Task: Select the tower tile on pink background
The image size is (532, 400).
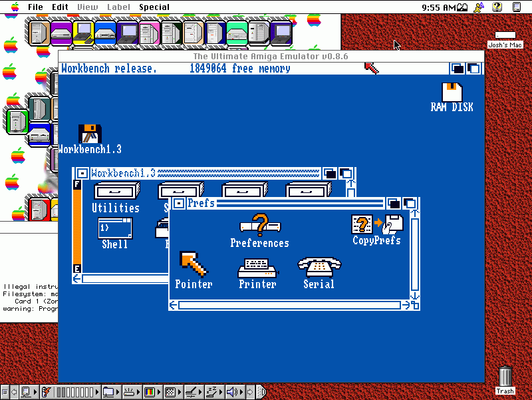Action: coord(149,33)
